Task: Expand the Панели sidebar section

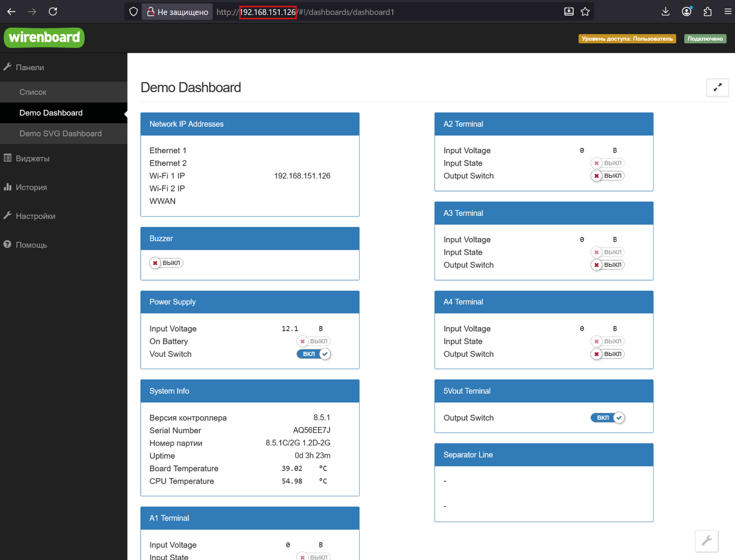Action: pyautogui.click(x=30, y=68)
